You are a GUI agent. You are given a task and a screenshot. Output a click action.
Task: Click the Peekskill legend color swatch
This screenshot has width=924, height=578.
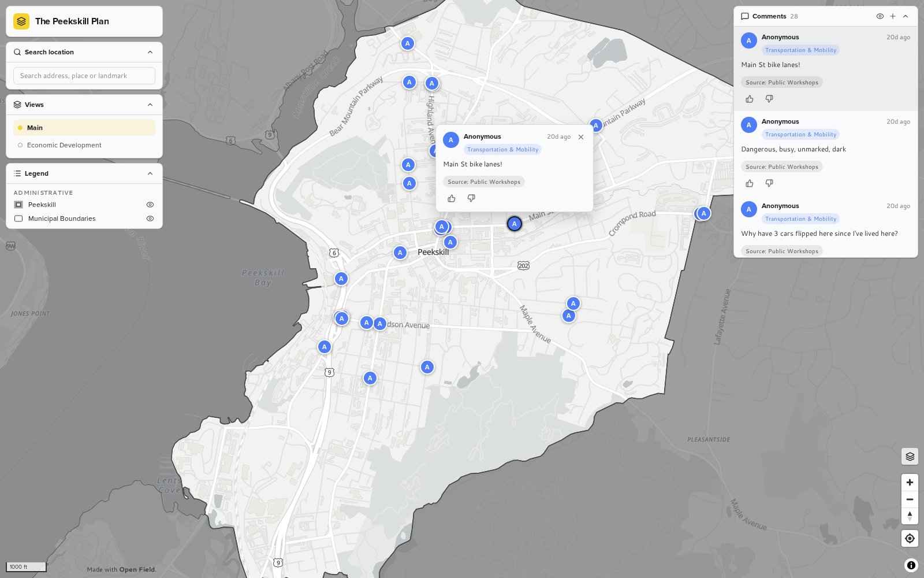pos(18,205)
